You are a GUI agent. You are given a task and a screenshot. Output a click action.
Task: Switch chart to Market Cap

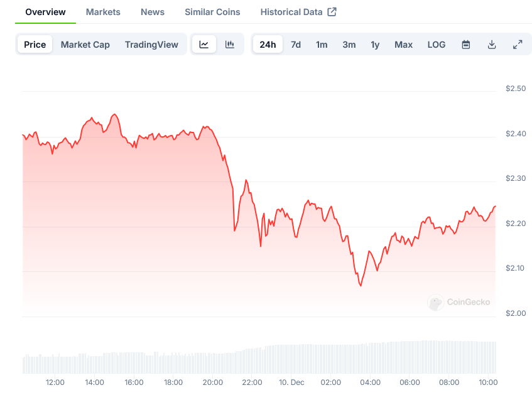coord(85,45)
